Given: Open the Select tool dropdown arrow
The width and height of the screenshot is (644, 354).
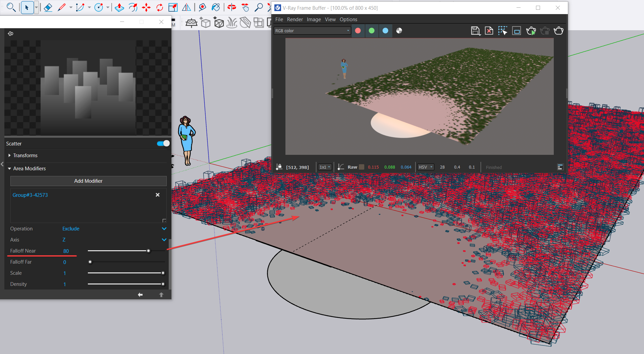Looking at the screenshot, I should coord(36,7).
